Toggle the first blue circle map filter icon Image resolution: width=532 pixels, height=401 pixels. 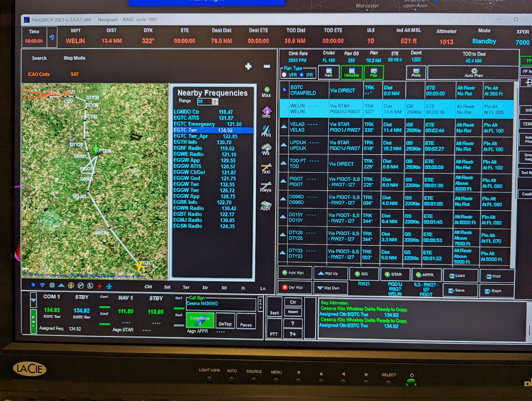(x=33, y=285)
